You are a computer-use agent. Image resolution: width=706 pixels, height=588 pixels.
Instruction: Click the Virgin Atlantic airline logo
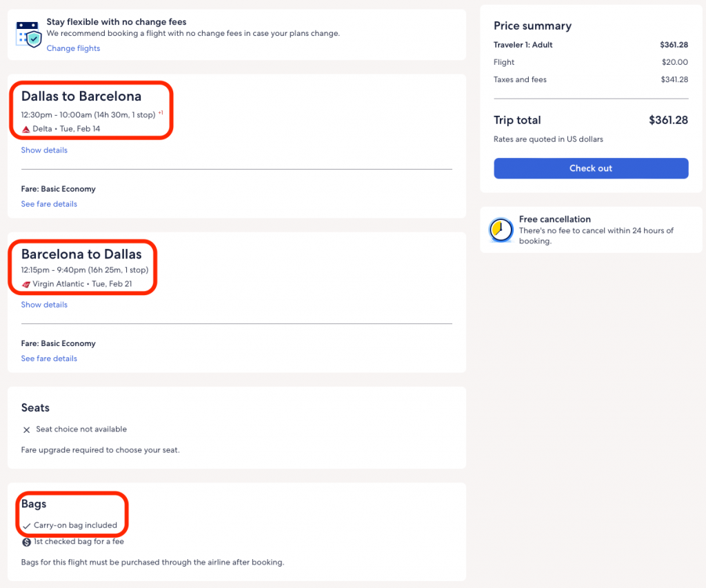[x=26, y=284]
